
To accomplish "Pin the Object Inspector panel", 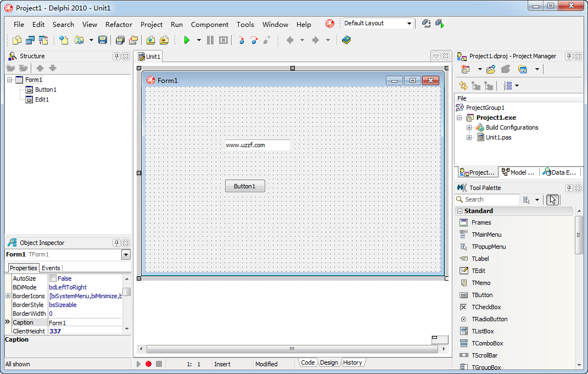I will [x=116, y=243].
